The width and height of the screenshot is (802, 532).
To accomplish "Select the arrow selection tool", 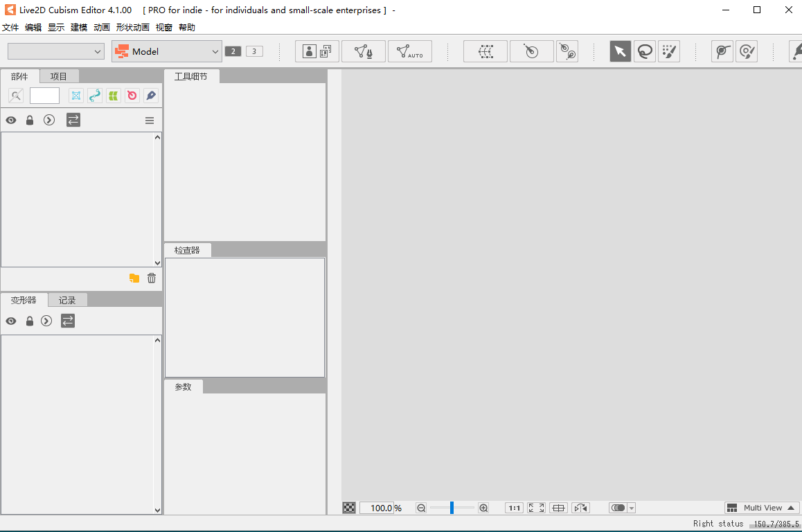I will pyautogui.click(x=620, y=51).
